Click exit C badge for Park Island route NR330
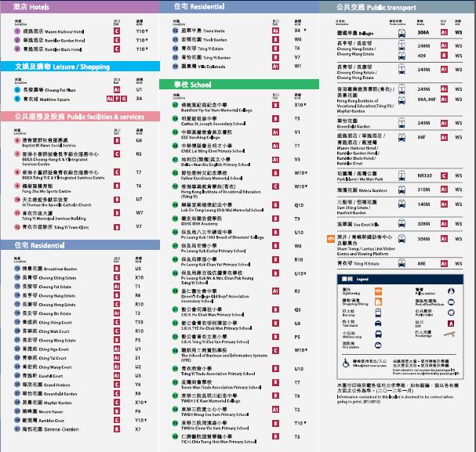This screenshot has width=476, height=452. point(444,175)
